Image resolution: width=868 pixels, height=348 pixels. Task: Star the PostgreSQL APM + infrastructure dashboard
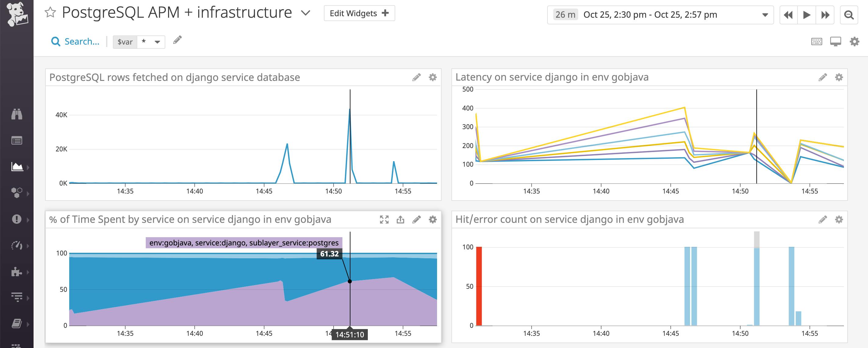pyautogui.click(x=51, y=13)
